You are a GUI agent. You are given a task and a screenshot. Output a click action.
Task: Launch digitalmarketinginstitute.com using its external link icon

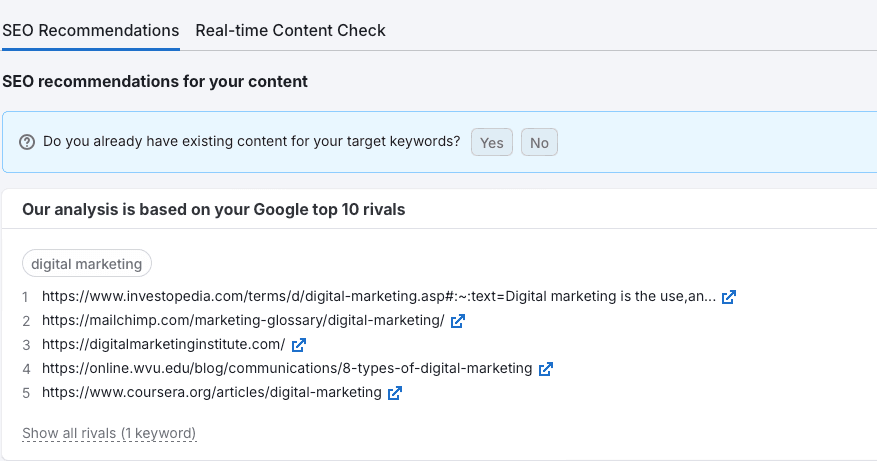(x=299, y=345)
